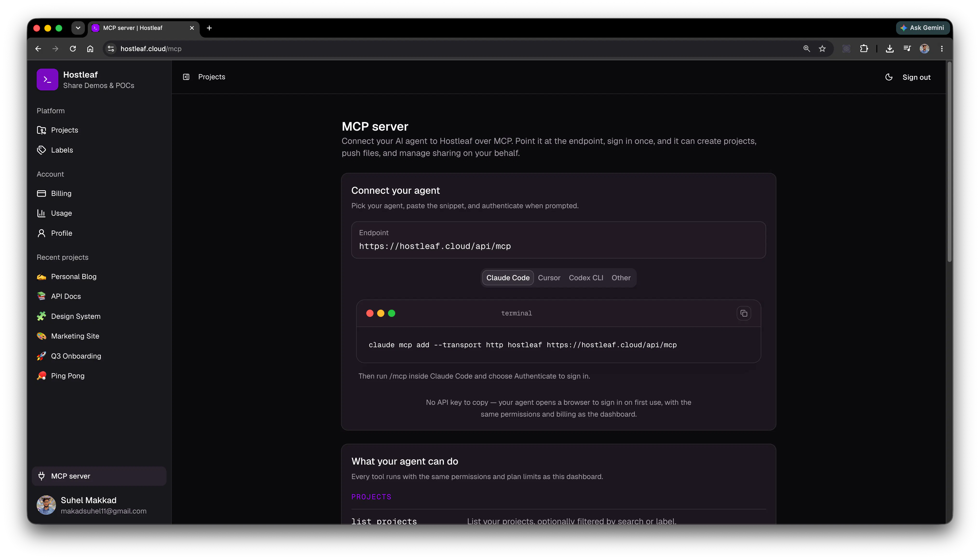Image resolution: width=980 pixels, height=560 pixels.
Task: Open browser downloads
Action: (890, 49)
